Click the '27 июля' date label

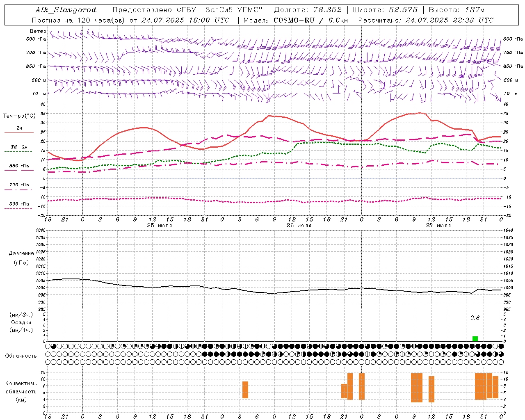pos(438,225)
